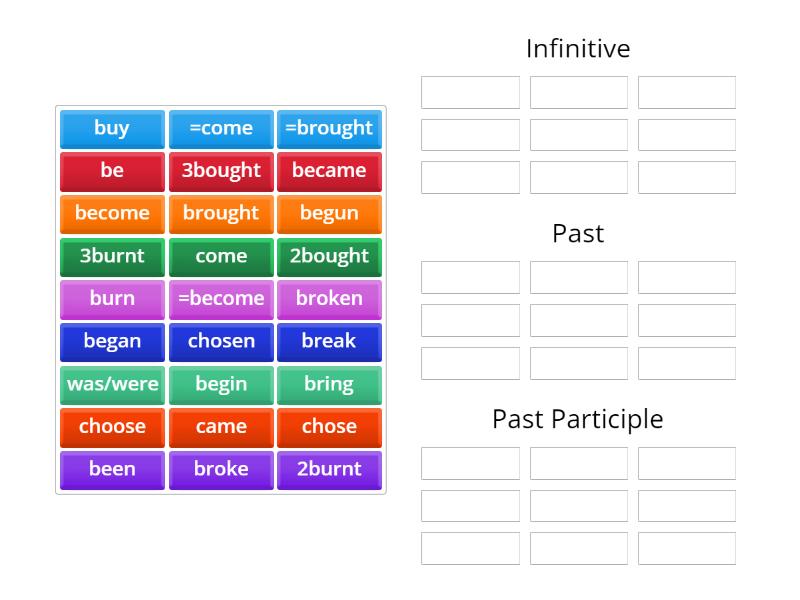
Task: Click the orange "came" tile
Action: [x=221, y=427]
